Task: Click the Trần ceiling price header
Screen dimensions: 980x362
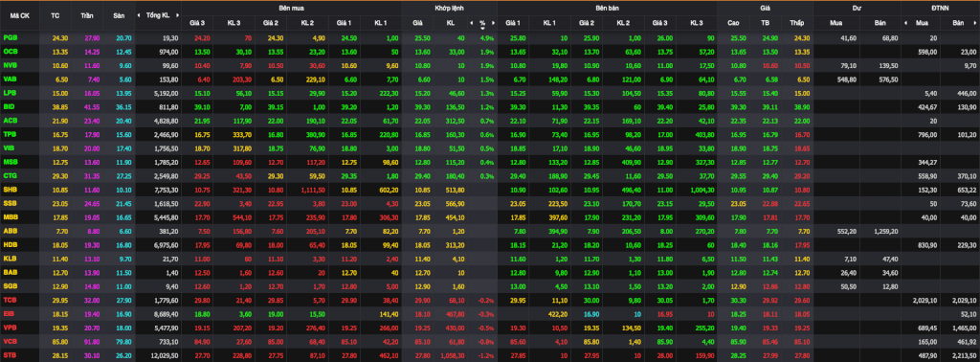Action: pyautogui.click(x=87, y=15)
